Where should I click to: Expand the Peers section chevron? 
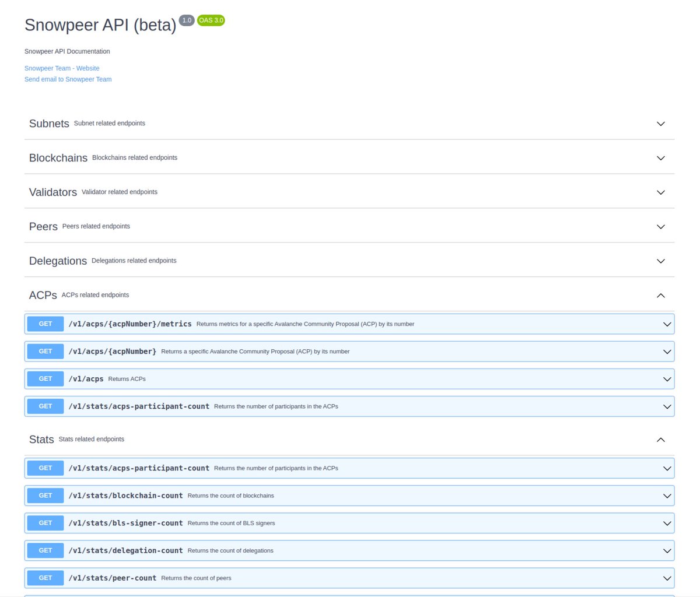point(660,227)
